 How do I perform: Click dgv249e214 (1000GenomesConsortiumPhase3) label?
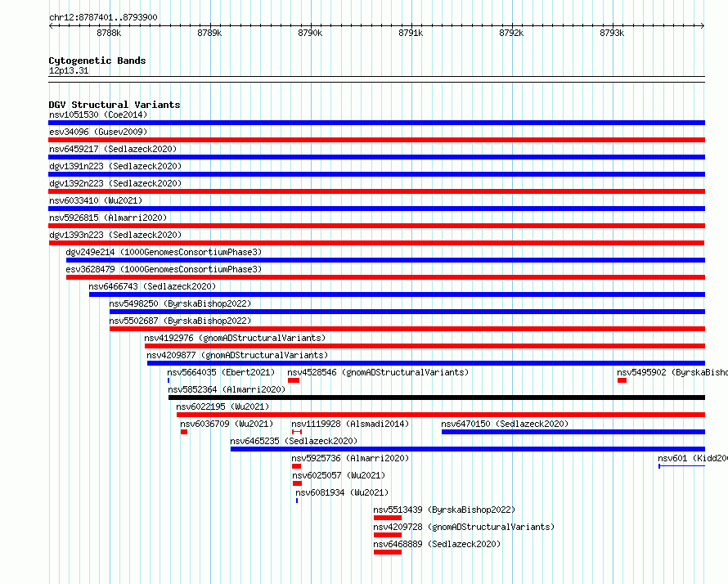[164, 252]
